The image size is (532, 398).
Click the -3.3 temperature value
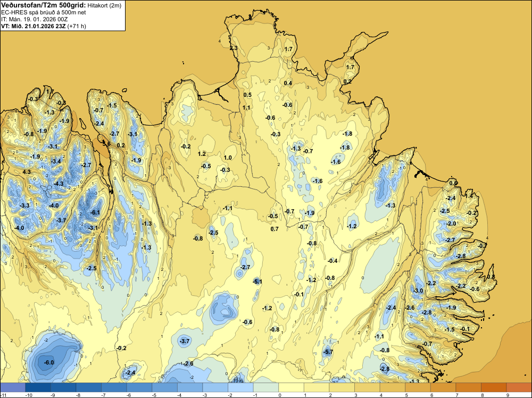pyautogui.click(x=24, y=205)
